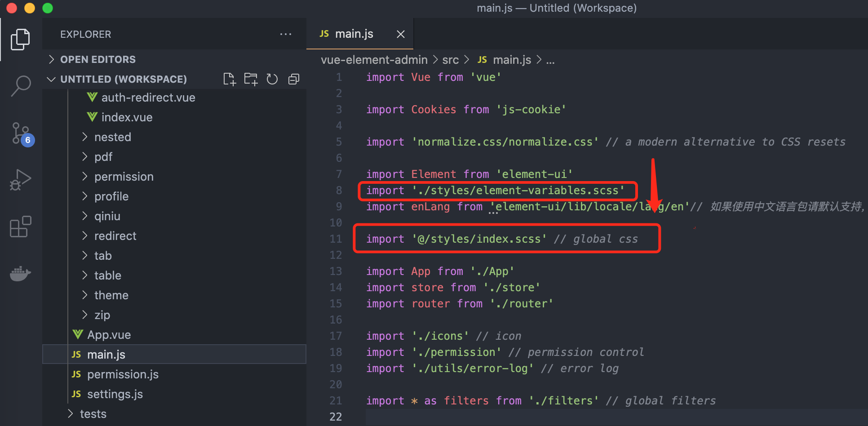The height and width of the screenshot is (426, 868).
Task: Open the Source Control view showing 6 changes
Action: click(x=22, y=134)
